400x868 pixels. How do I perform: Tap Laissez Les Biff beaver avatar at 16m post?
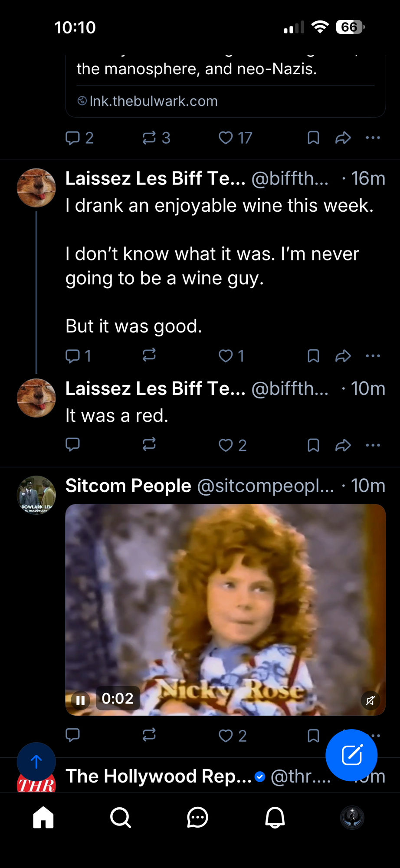click(x=36, y=188)
